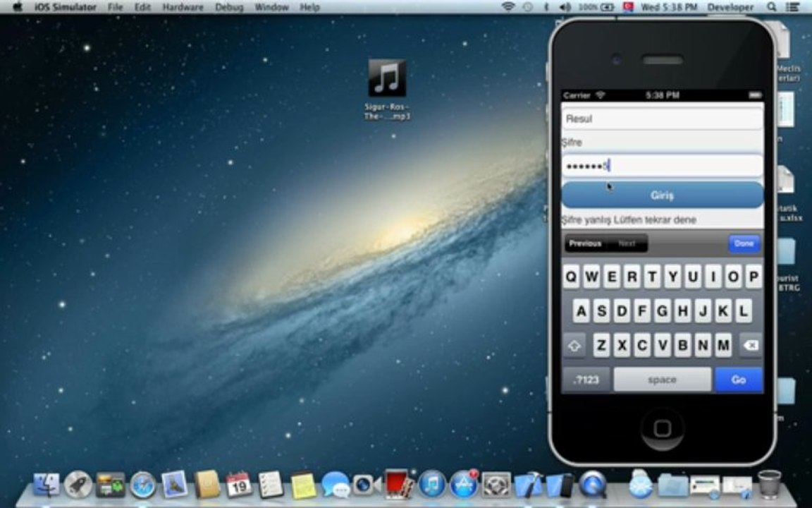Click the Wed 5:38 PM clock
The height and width of the screenshot is (508, 812).
coord(668,7)
